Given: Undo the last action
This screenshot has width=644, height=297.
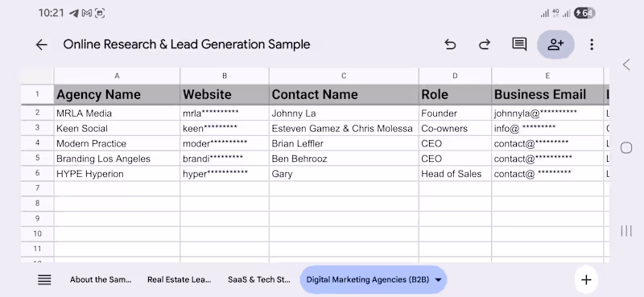Looking at the screenshot, I should click(451, 44).
